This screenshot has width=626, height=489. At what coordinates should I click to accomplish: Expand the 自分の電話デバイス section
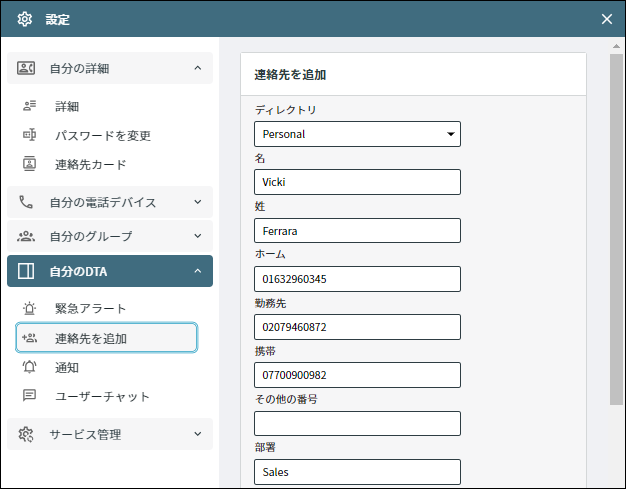point(110,202)
